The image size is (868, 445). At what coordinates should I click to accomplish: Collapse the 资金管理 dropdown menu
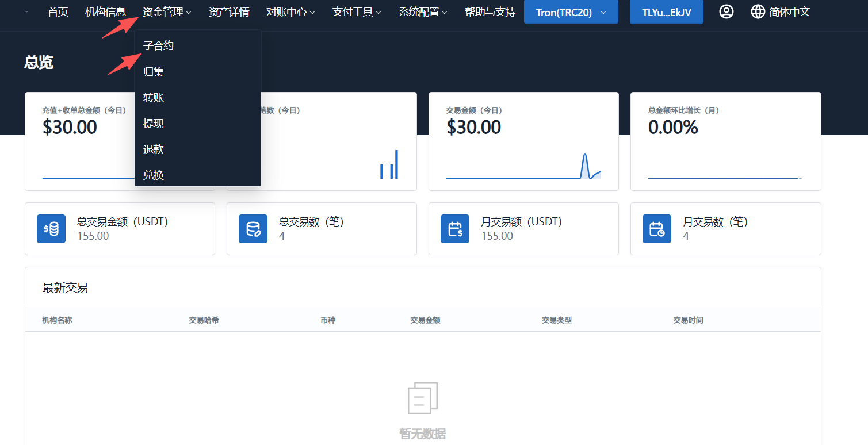click(167, 12)
